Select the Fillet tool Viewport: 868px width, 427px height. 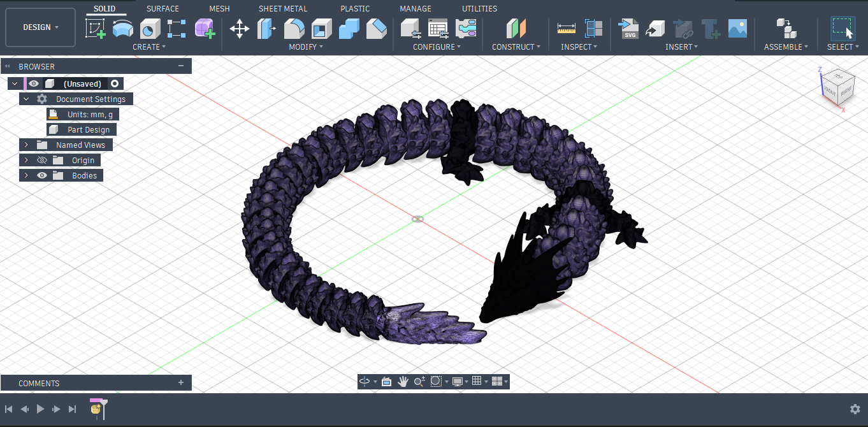pyautogui.click(x=294, y=29)
